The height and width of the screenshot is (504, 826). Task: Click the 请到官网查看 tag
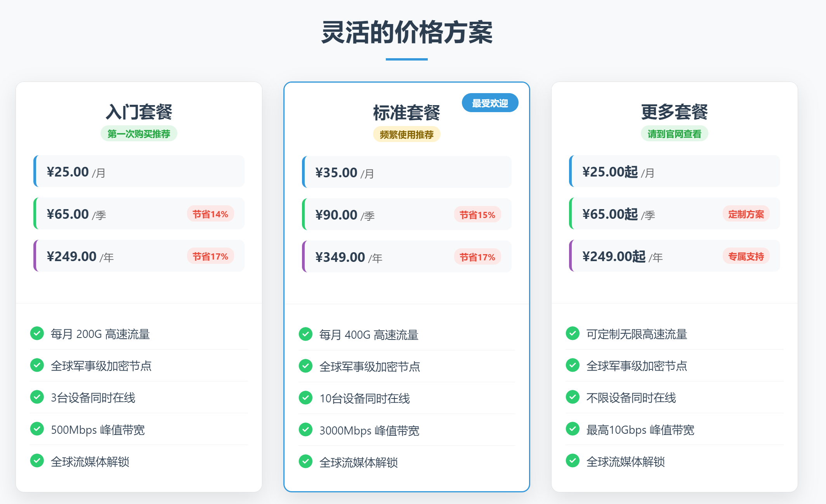[674, 133]
